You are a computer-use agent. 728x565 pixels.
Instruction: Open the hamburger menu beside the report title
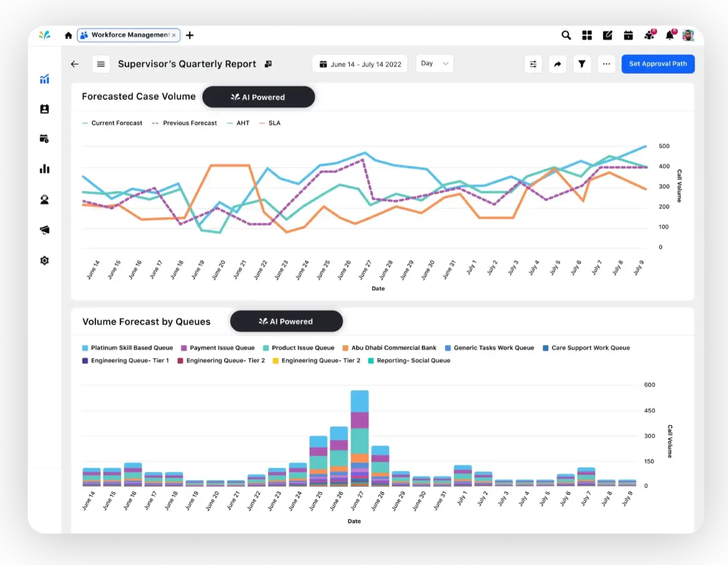pos(101,64)
